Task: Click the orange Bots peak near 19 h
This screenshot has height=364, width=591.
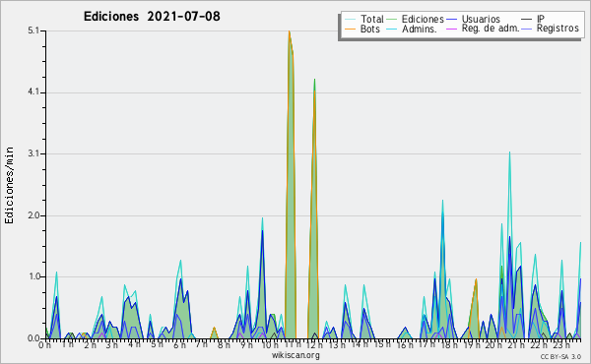Action: tap(476, 279)
